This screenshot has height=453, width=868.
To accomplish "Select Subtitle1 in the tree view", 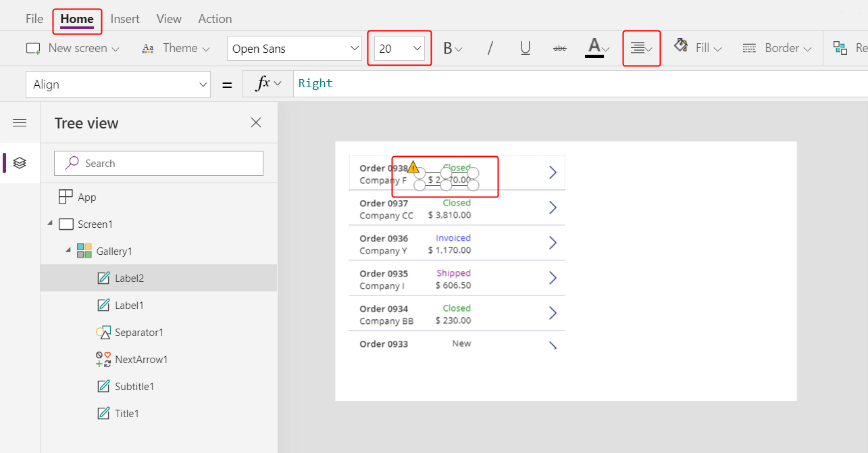I will pos(134,386).
